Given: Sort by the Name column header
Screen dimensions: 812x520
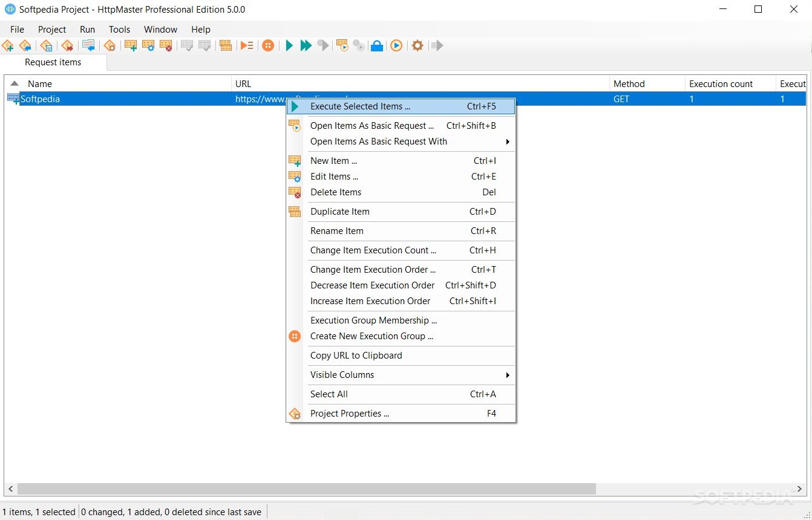Looking at the screenshot, I should [118, 84].
